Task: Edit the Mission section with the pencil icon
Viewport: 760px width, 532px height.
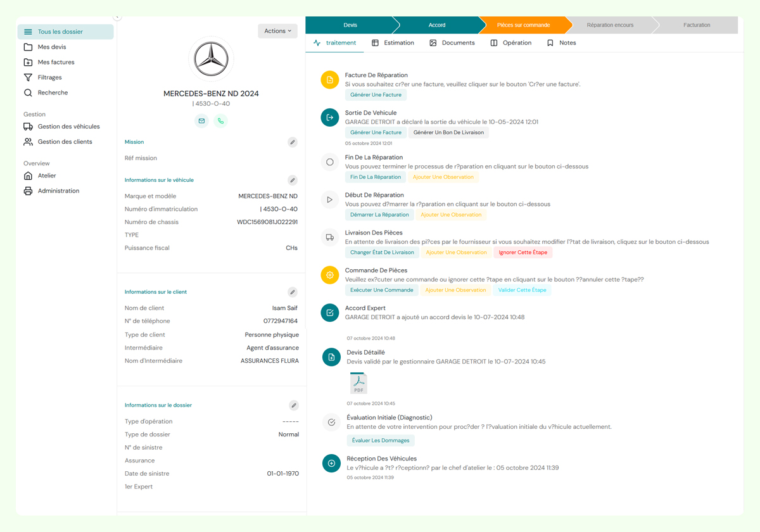Action: [x=293, y=142]
